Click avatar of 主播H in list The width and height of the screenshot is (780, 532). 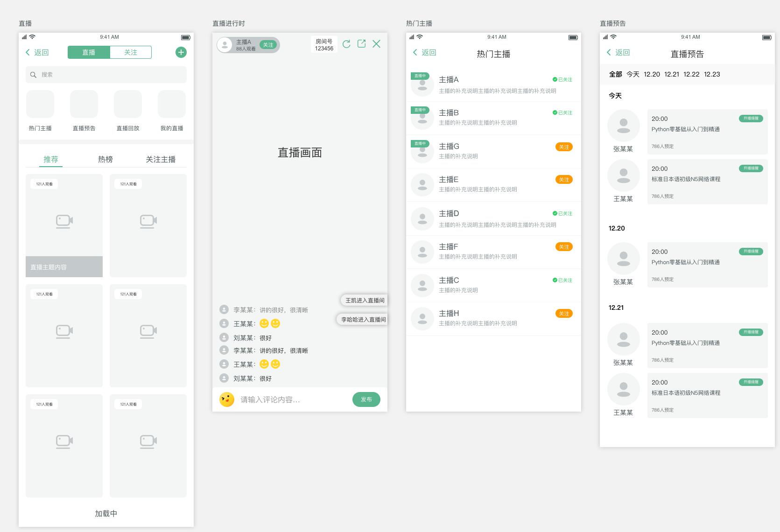tap(422, 319)
